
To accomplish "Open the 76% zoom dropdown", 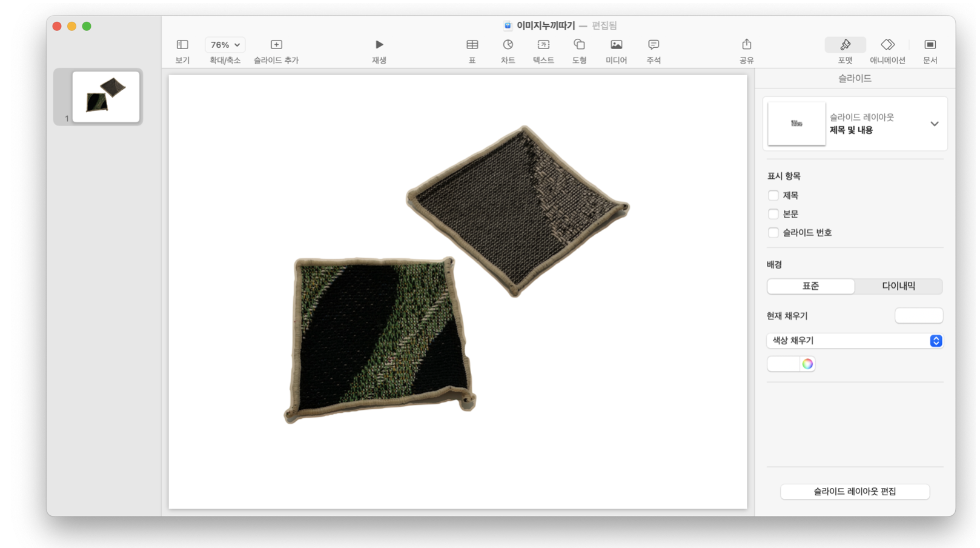I will [225, 45].
